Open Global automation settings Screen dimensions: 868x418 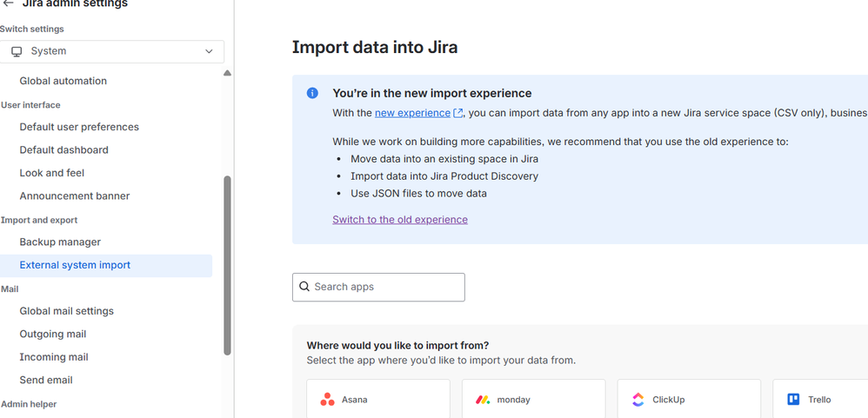pyautogui.click(x=63, y=81)
